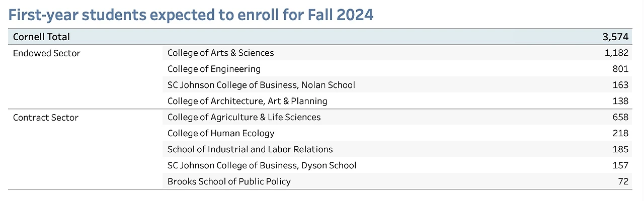Select the Cornell Total row label

(x=41, y=37)
